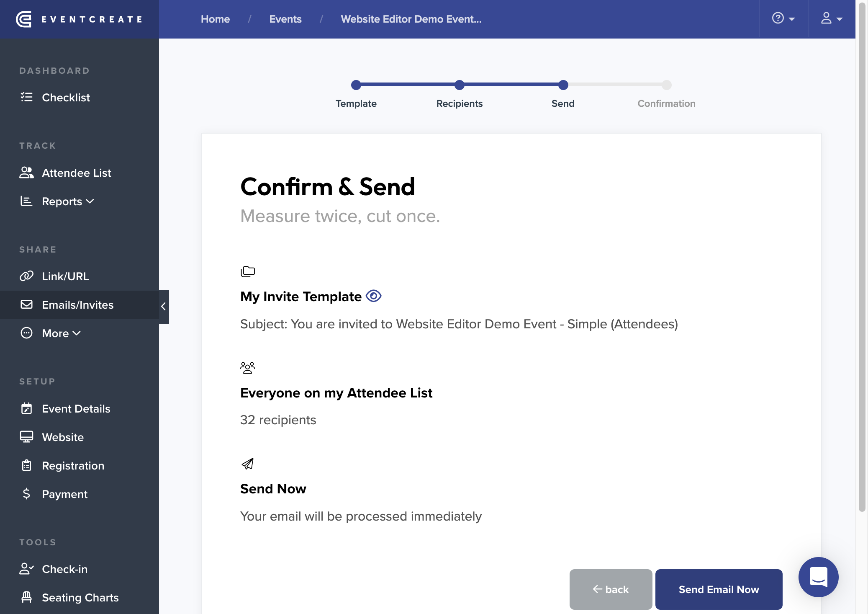
Task: Click Send Email Now button
Action: click(x=719, y=589)
